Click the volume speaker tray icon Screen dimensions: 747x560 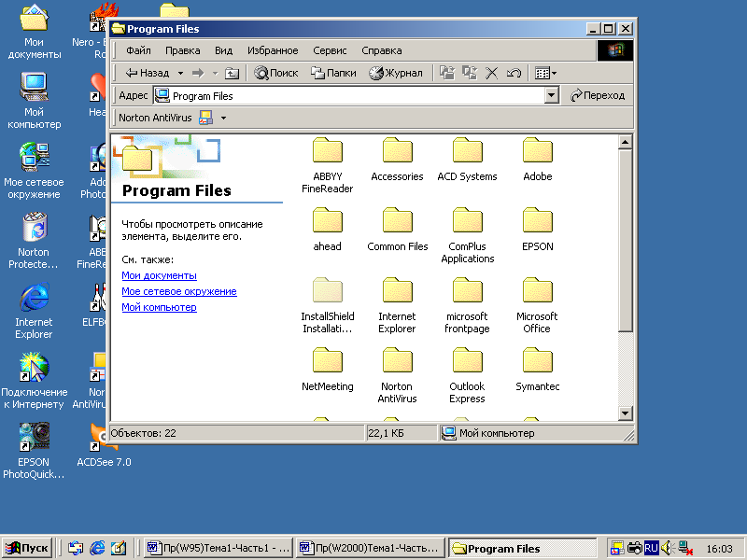tap(667, 548)
